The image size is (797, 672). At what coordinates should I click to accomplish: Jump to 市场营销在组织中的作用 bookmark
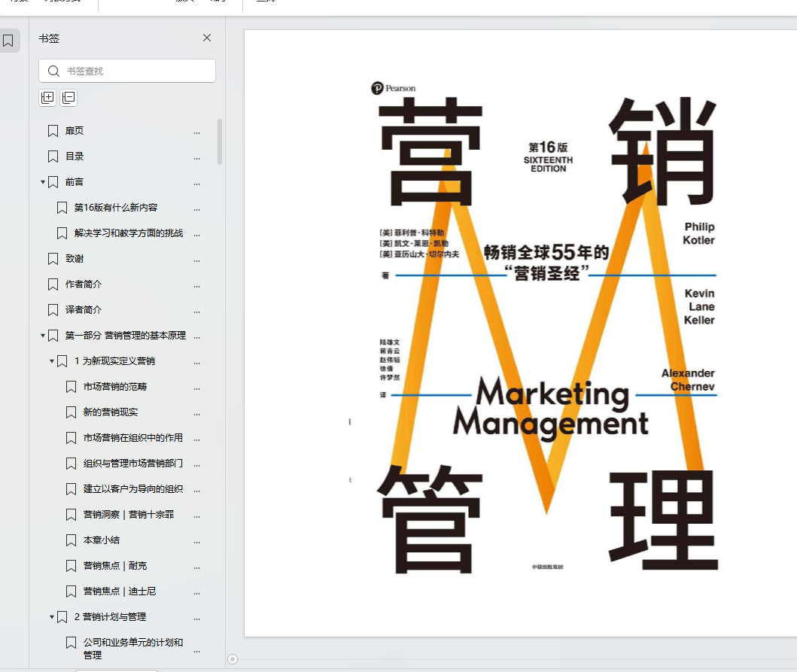[x=133, y=438]
